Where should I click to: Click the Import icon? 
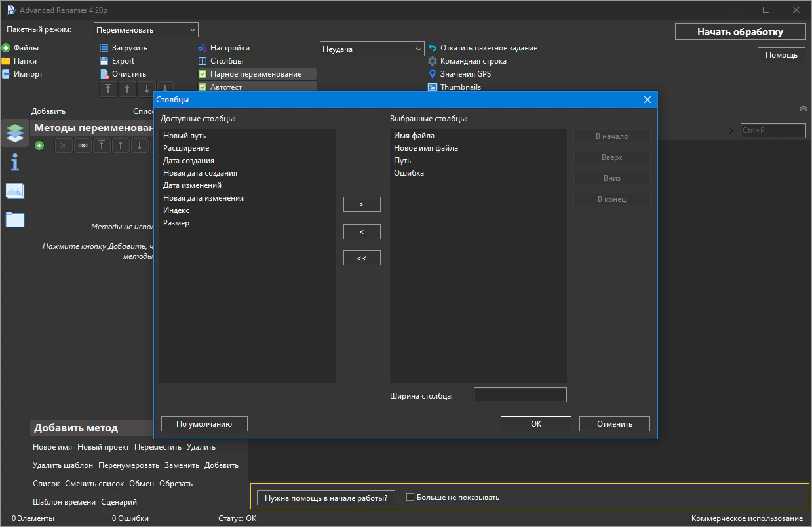pyautogui.click(x=6, y=74)
